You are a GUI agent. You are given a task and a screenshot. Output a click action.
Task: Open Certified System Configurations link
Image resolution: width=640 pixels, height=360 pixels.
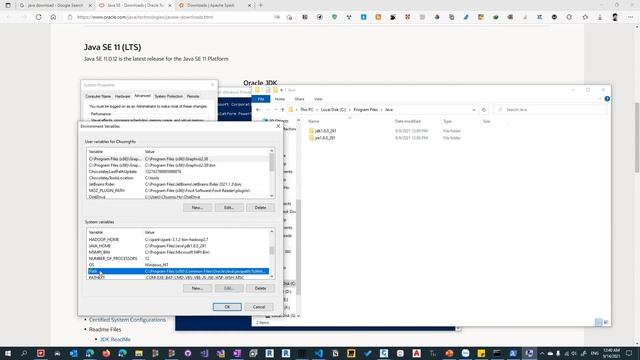pos(127,320)
